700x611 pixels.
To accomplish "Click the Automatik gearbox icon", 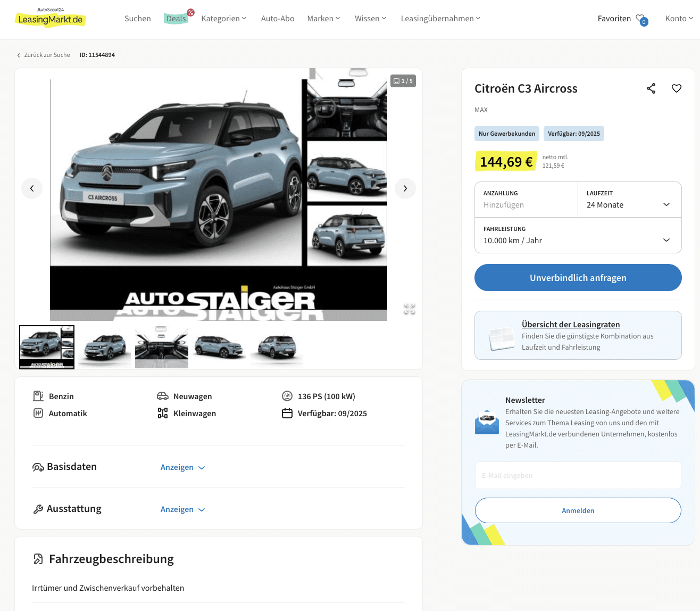I will [x=38, y=413].
